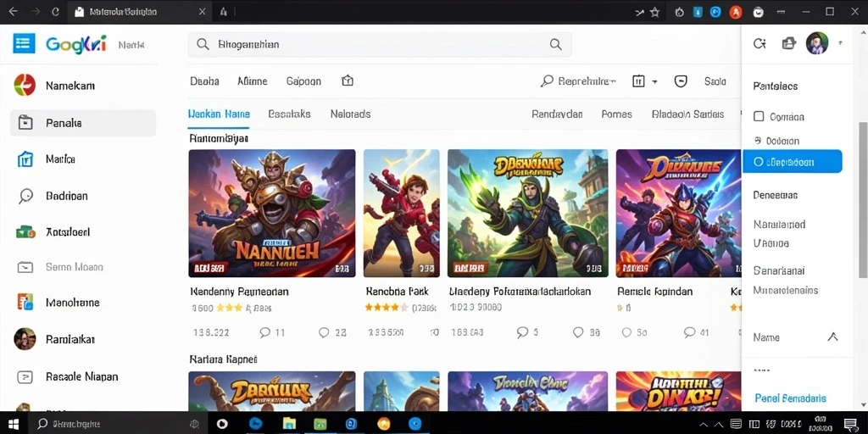Click the browser reload button
The height and width of the screenshot is (434, 868).
55,12
